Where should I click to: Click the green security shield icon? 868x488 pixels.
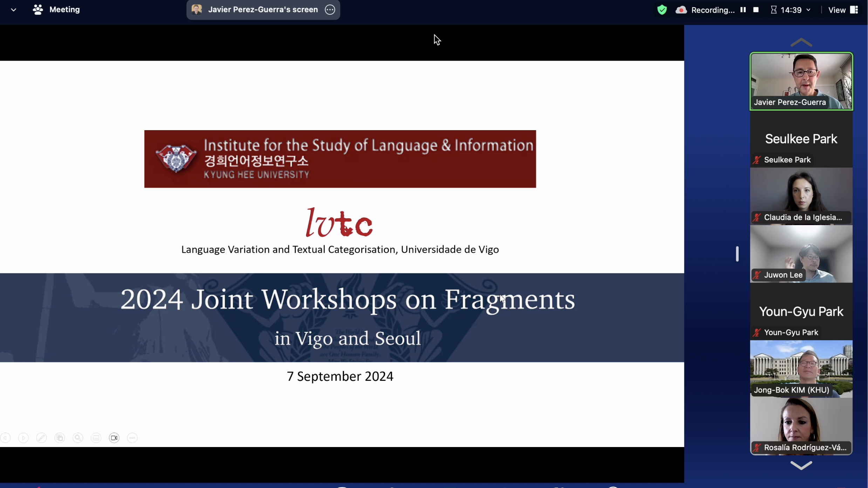(x=662, y=10)
